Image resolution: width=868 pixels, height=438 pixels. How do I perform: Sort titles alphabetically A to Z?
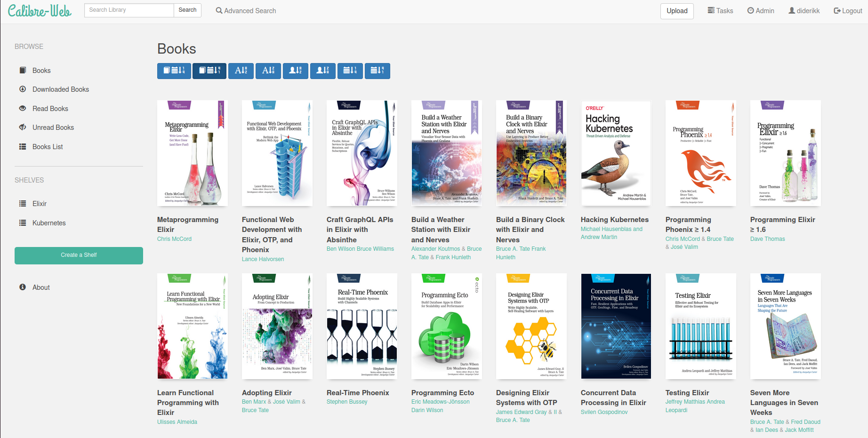coord(241,71)
